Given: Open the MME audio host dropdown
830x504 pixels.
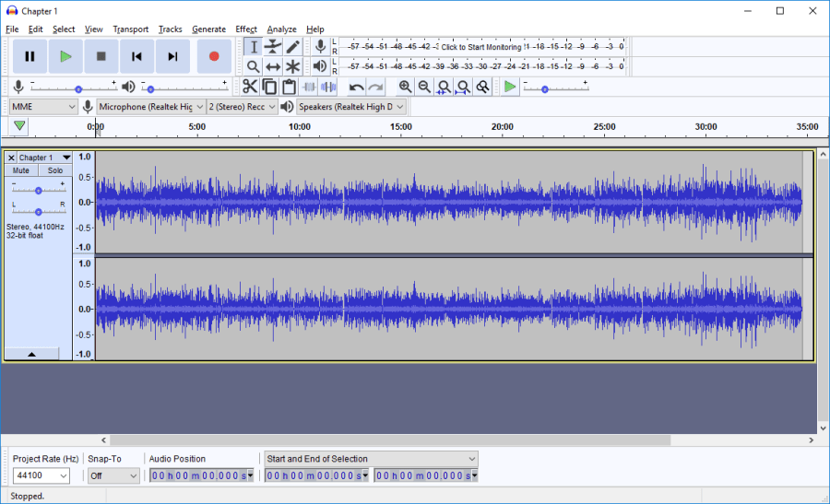Looking at the screenshot, I should 43,107.
